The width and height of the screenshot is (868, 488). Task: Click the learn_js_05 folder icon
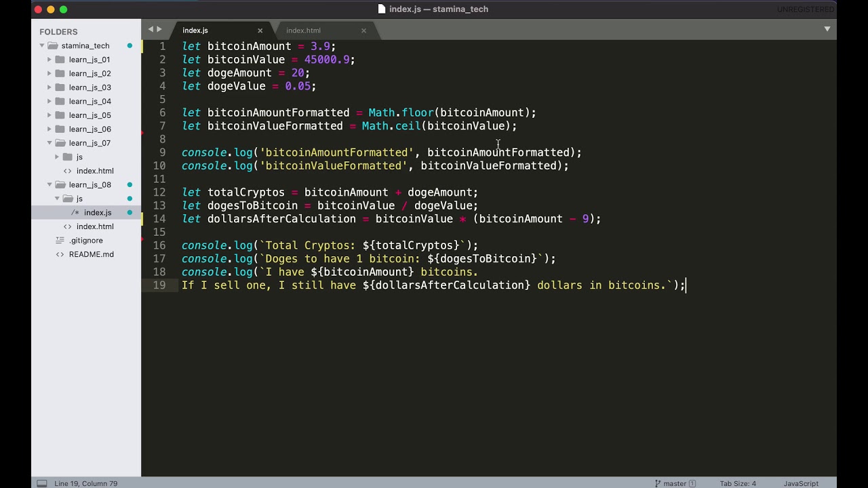60,115
